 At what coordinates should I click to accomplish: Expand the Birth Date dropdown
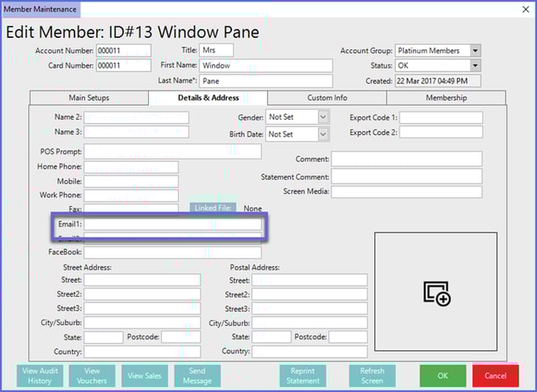[323, 134]
